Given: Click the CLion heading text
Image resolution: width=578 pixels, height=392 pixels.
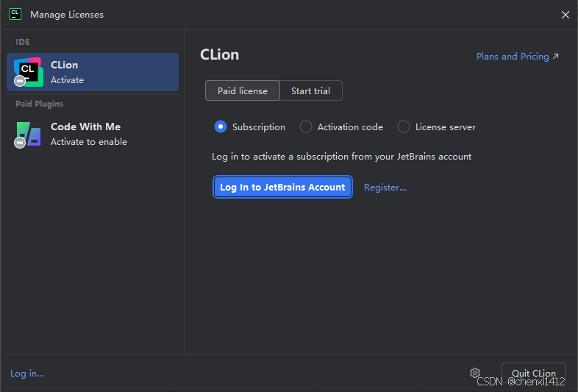Looking at the screenshot, I should [x=220, y=55].
